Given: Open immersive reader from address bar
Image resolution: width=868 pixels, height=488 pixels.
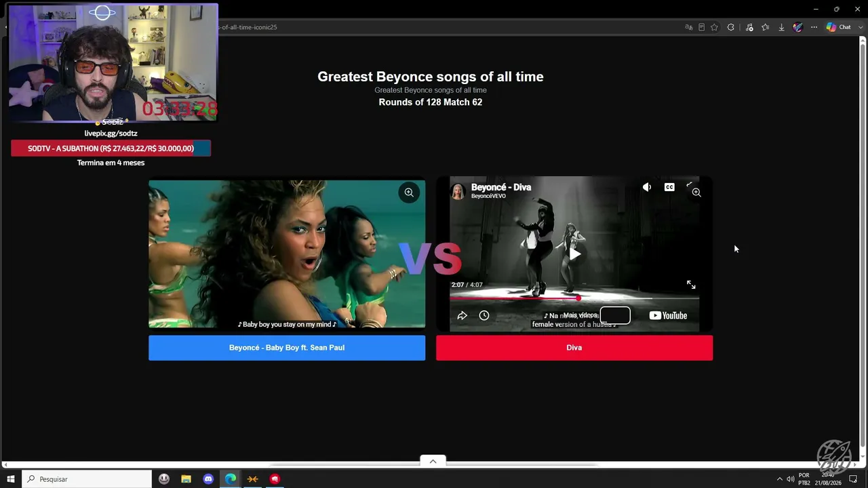Looking at the screenshot, I should coord(701,27).
